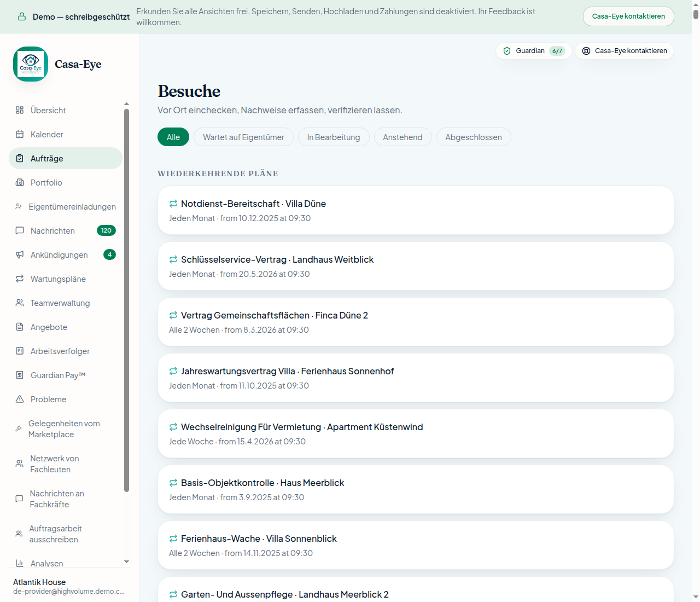Open Auftragsarbeit ausschreiben
Viewport: 700px width, 602px height.
point(66,534)
